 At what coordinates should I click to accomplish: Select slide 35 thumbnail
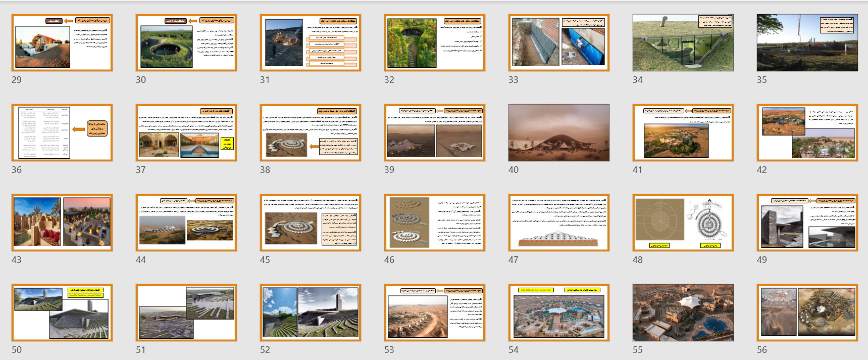807,42
